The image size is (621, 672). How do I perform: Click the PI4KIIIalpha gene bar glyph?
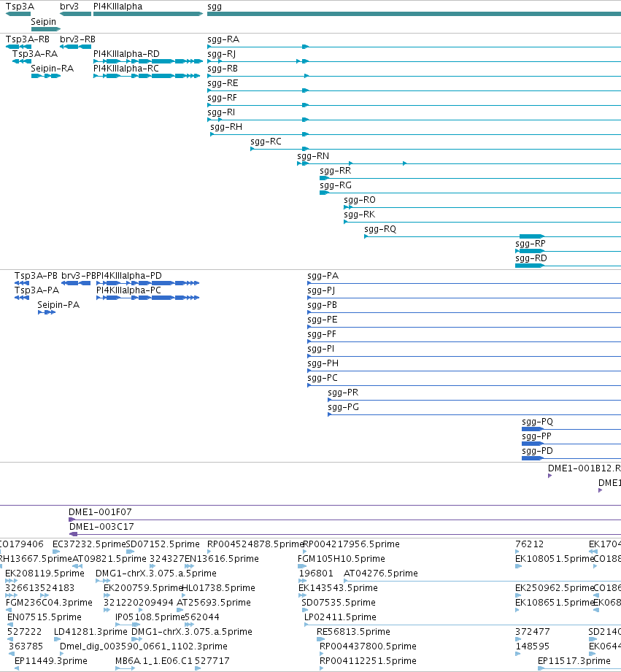tap(148, 14)
